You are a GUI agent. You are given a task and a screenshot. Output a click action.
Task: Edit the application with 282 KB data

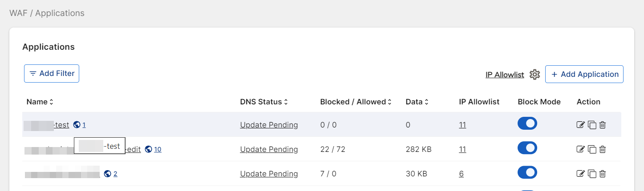pos(580,149)
